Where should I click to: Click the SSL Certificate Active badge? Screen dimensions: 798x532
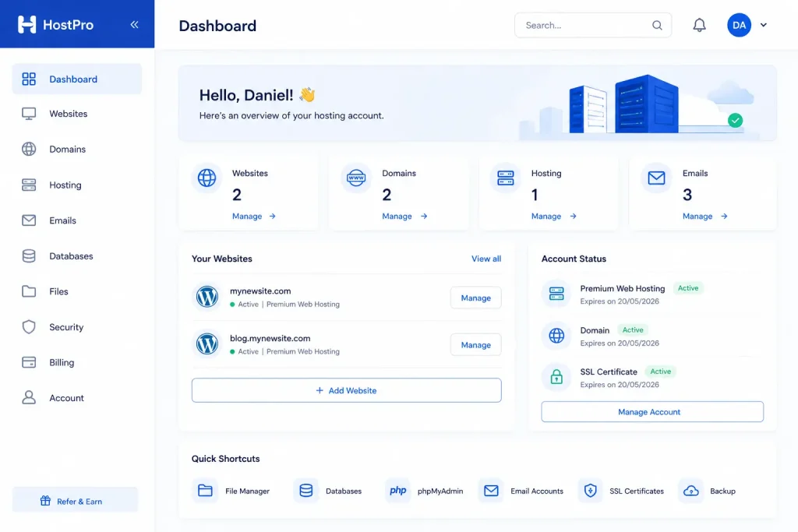point(661,372)
